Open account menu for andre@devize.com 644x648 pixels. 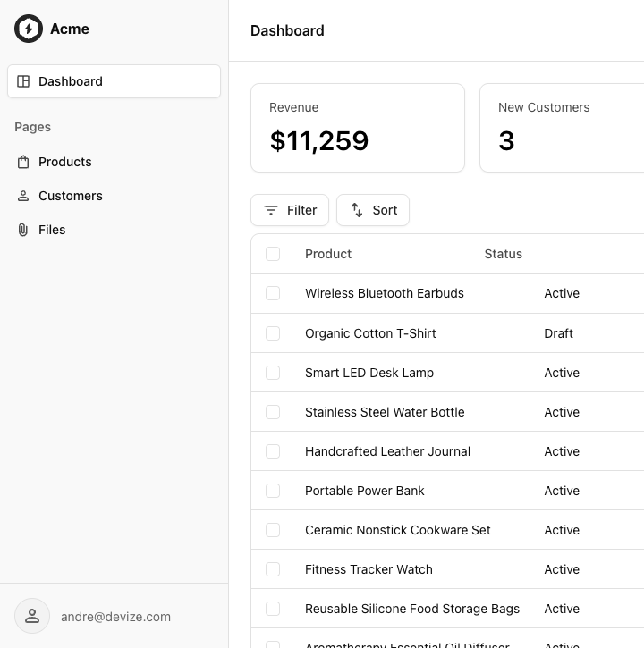pos(115,617)
